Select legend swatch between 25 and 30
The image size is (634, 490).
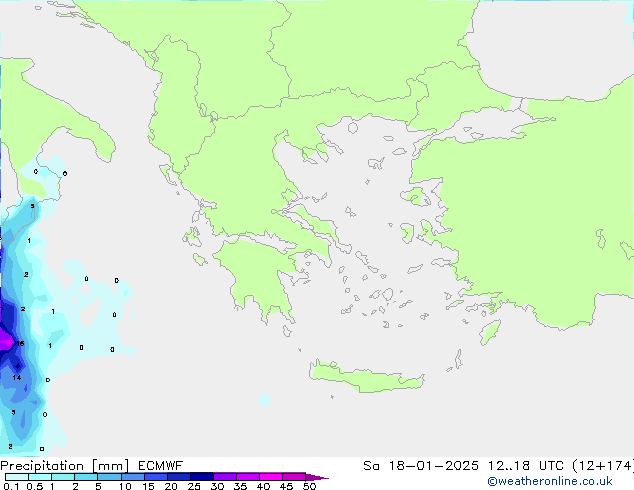pos(202,477)
